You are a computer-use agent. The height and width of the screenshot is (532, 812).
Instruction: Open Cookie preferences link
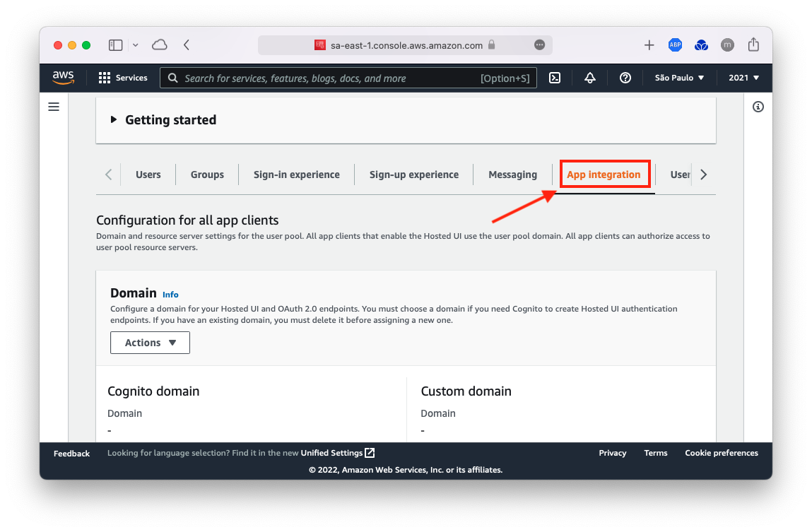722,453
